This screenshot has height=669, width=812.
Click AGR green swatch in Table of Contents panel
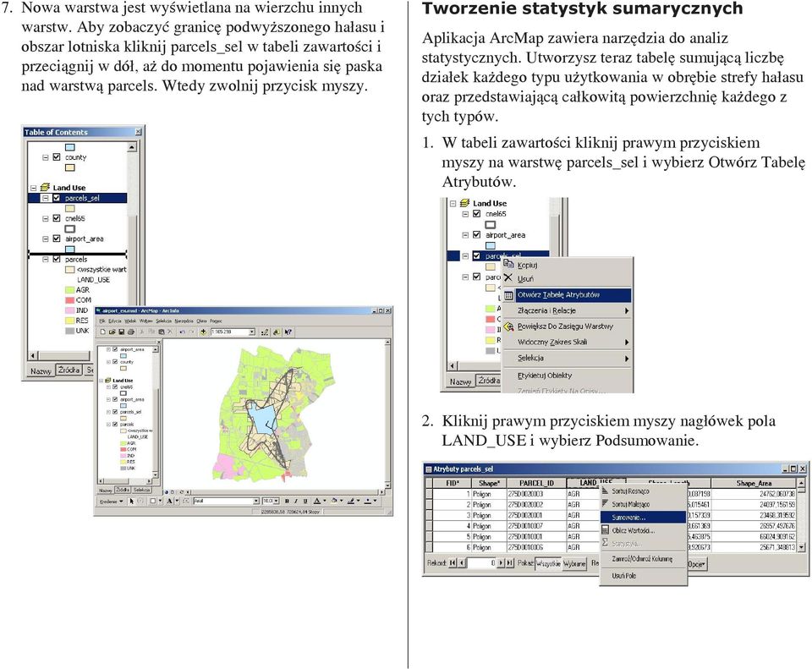[x=70, y=290]
